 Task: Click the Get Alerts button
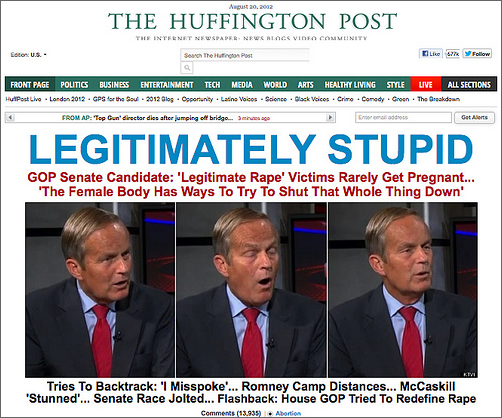coord(474,117)
